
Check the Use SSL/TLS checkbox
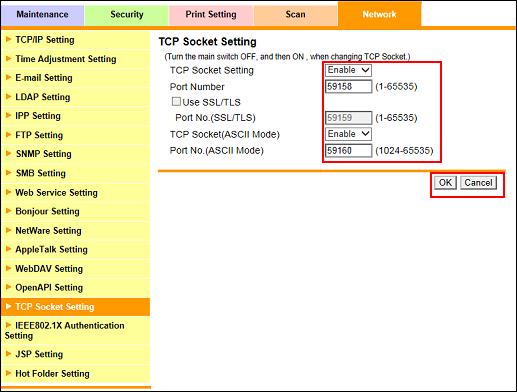176,101
